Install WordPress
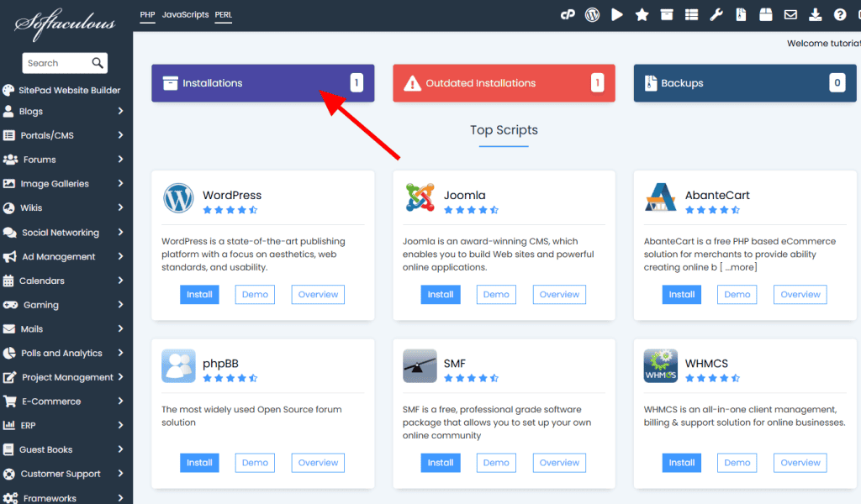The height and width of the screenshot is (504, 861). [199, 295]
